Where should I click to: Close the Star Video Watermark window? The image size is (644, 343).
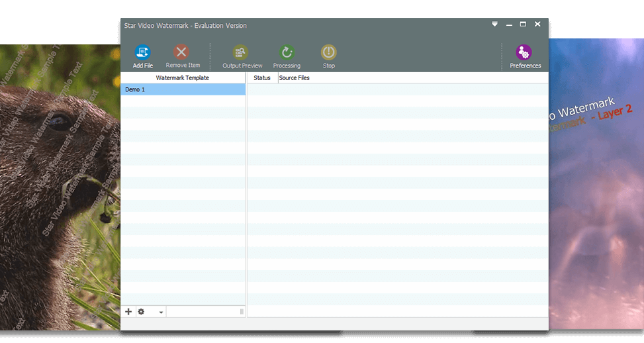[537, 24]
